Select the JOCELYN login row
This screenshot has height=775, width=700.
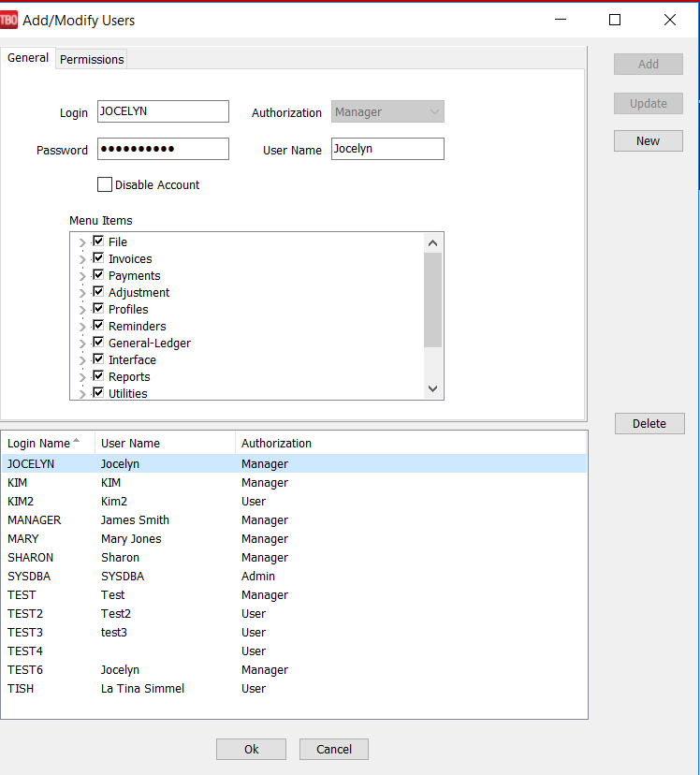point(294,463)
